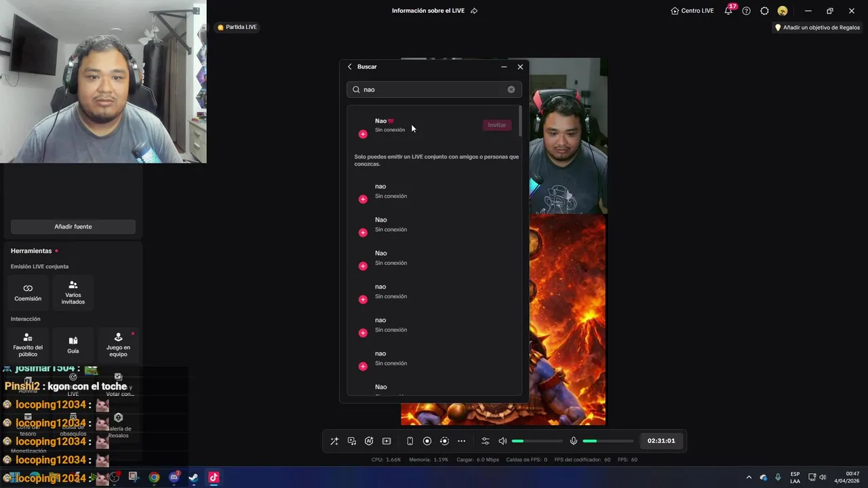This screenshot has height=488, width=868.
Task: Minimize the Buscar panel
Action: 504,66
